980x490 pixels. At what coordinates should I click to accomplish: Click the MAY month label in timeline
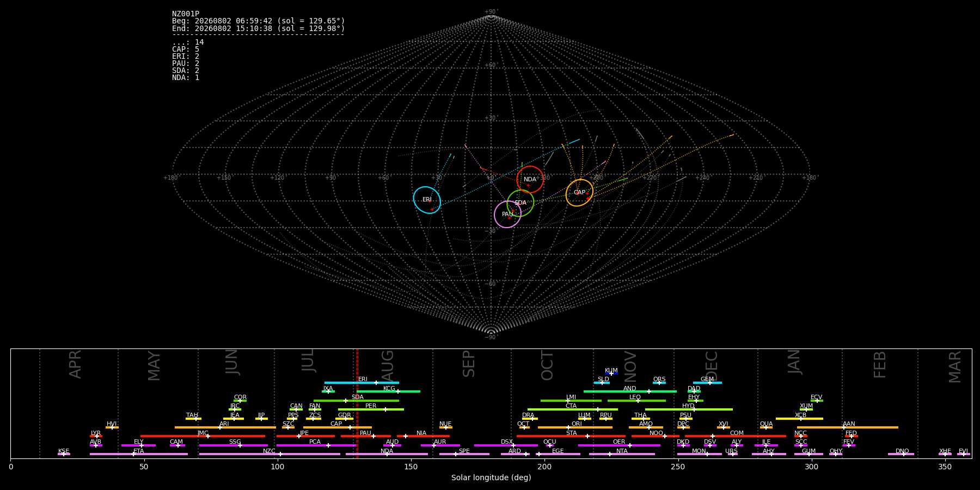(155, 366)
